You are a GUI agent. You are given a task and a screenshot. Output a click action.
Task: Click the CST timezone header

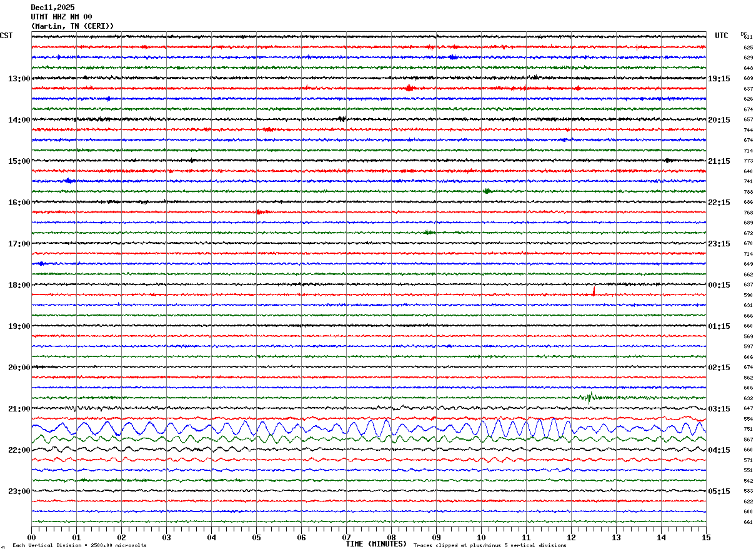[6, 36]
